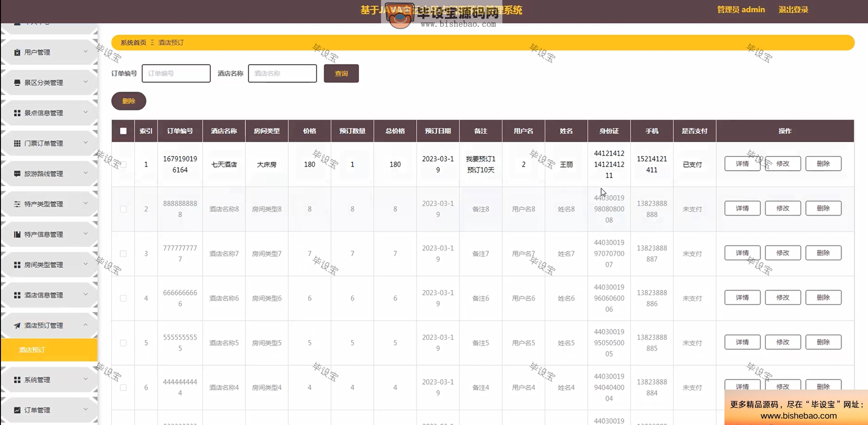Screen dimensions: 868x425
Task: Check the row for 酒店名称6
Action: coord(123,298)
